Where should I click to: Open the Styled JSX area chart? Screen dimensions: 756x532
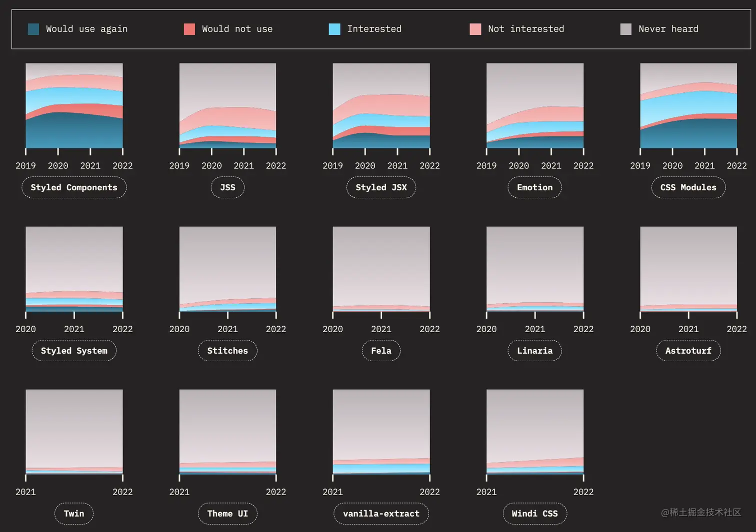[381, 106]
